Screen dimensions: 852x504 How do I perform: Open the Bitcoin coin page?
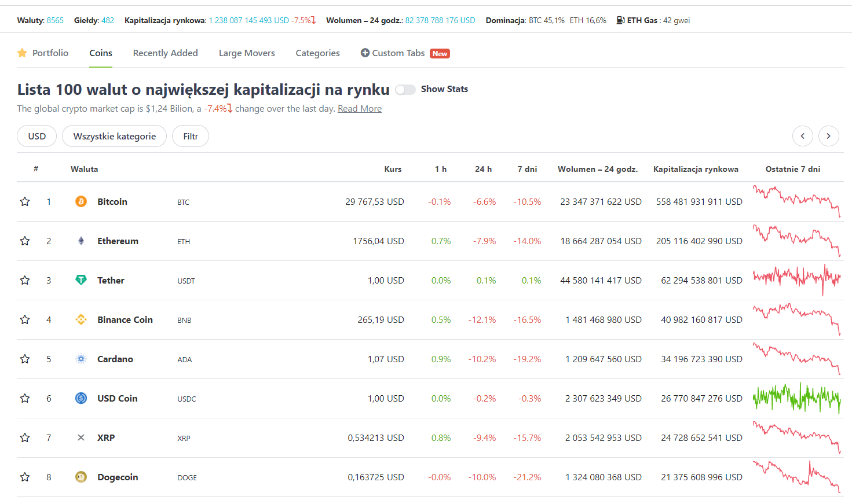coord(112,201)
